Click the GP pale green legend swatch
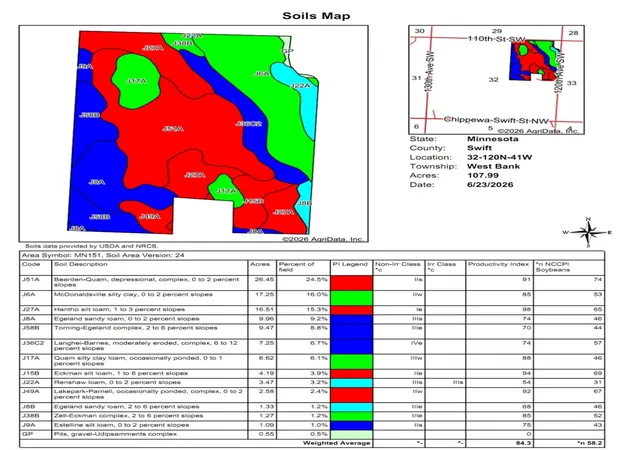 coord(351,434)
